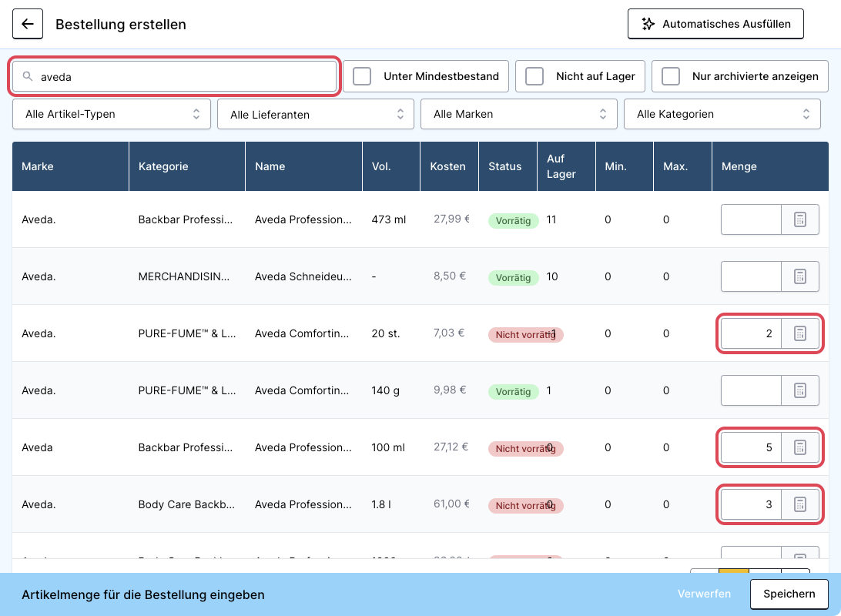Click the '1.8 l' volume cell

(x=381, y=504)
